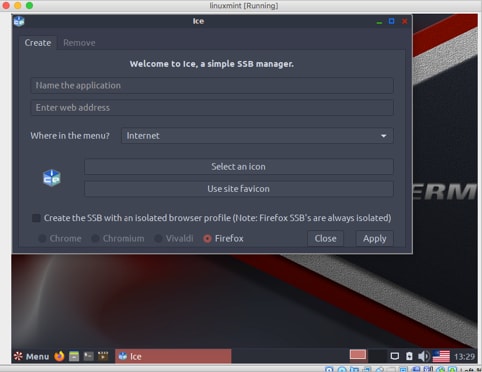Open the media player panel launcher
This screenshot has height=372, width=482.
pyautogui.click(x=103, y=356)
